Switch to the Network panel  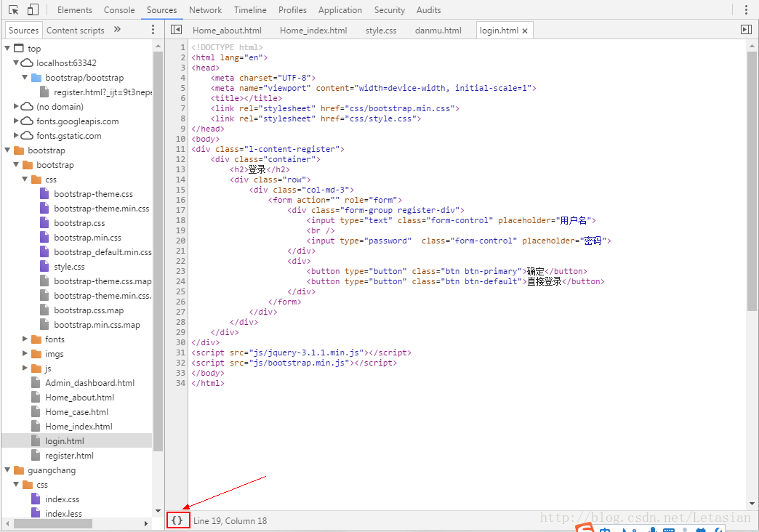(205, 9)
